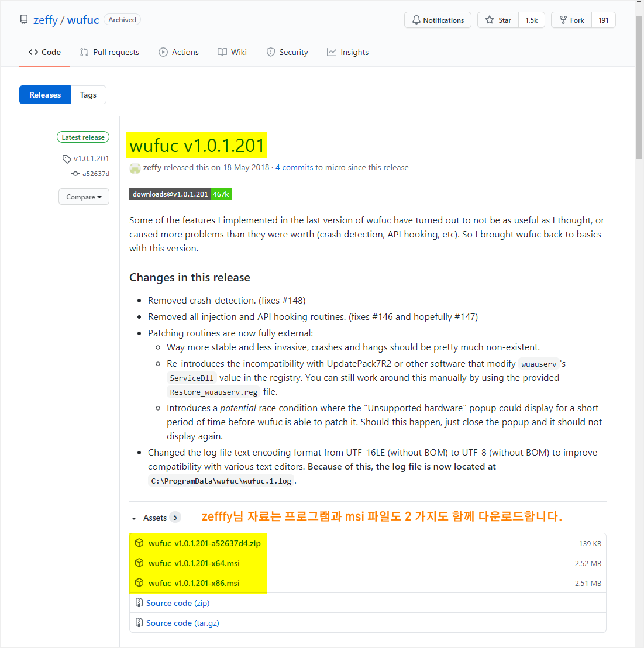Switch to the Tags view
Screen dimensions: 644x648
[x=88, y=95]
